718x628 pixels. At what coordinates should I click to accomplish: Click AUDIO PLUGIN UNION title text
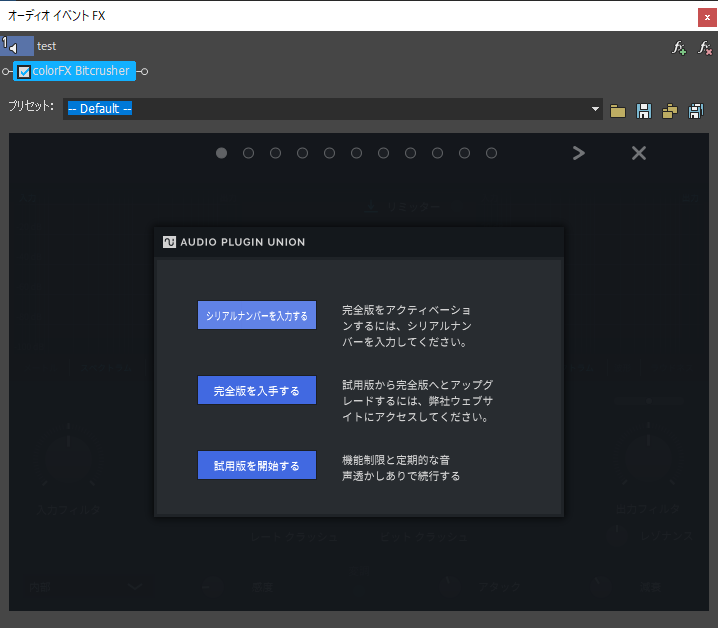coord(243,242)
